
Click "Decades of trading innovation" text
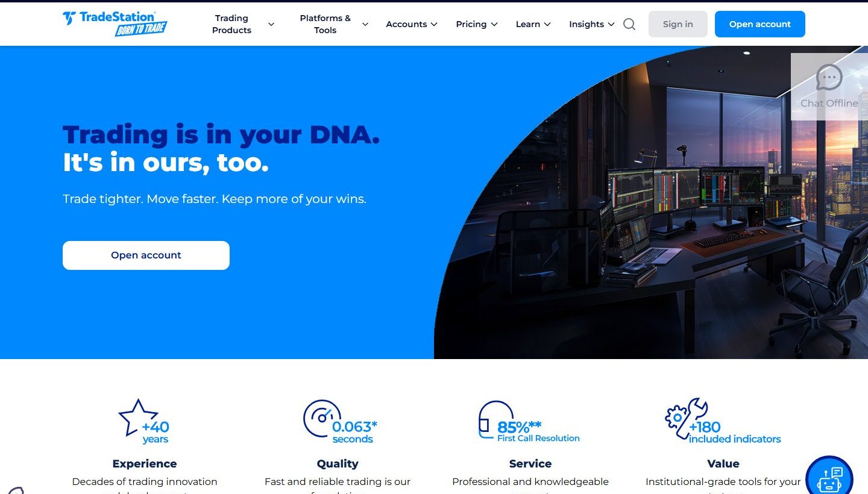point(145,481)
